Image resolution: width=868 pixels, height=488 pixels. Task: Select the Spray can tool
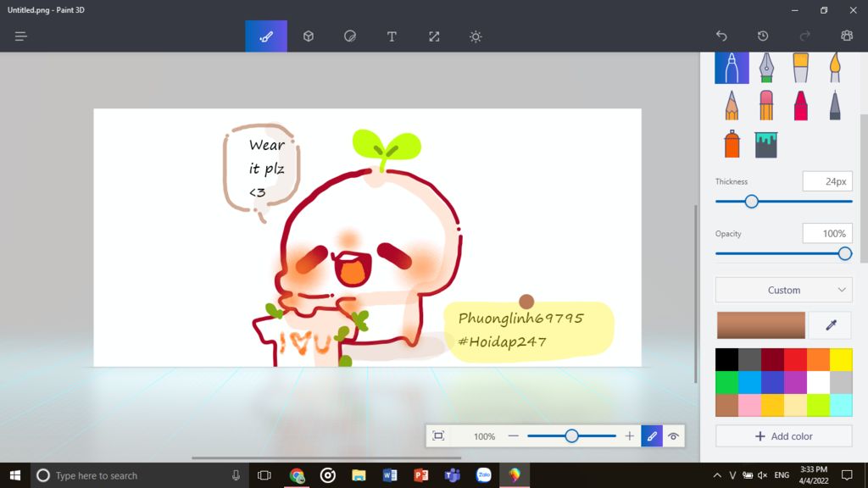[732, 142]
